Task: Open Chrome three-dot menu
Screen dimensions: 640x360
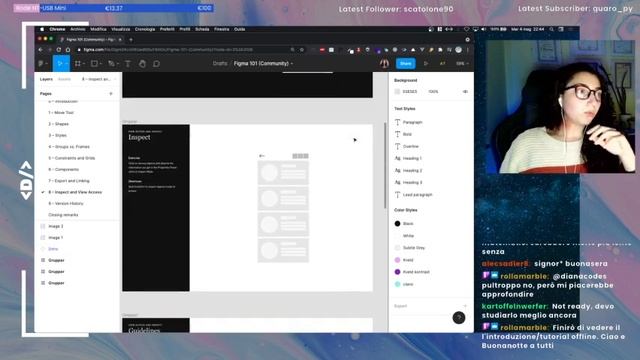Action: click(x=468, y=50)
